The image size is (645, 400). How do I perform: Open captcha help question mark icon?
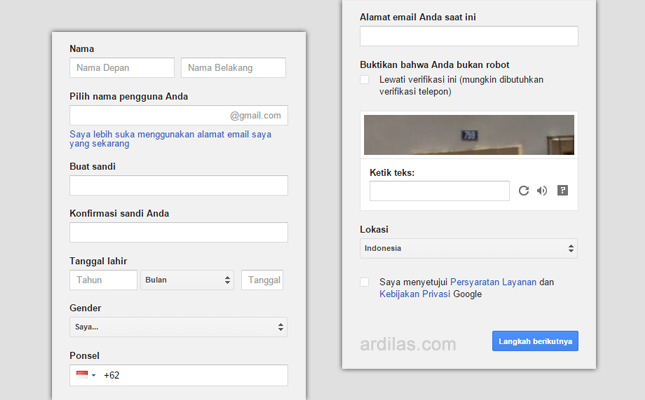[562, 190]
